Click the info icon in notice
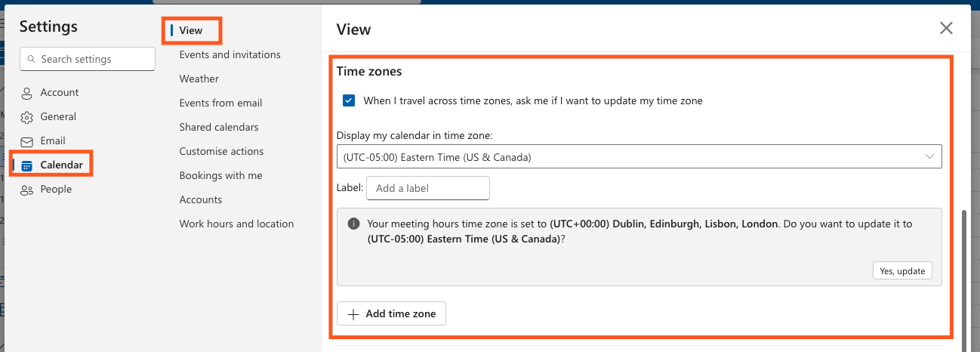 point(353,224)
